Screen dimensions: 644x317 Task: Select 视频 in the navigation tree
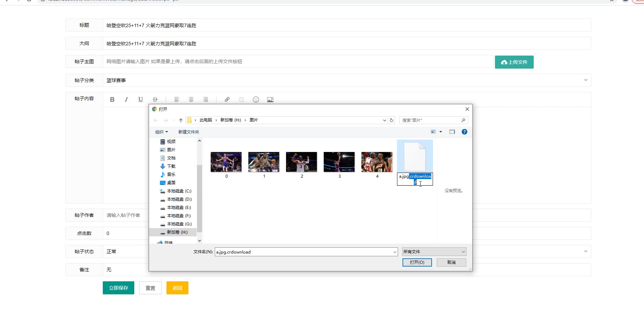(171, 142)
